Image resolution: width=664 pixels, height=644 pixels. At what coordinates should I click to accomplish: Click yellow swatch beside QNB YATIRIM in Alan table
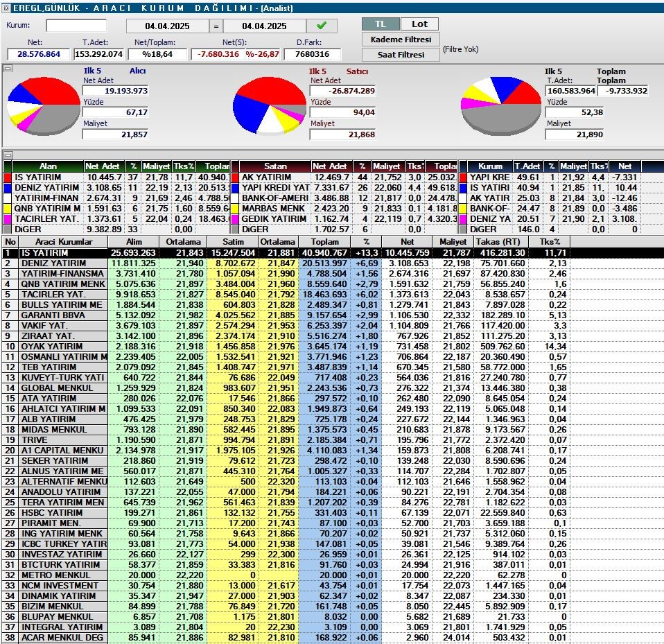(8, 209)
